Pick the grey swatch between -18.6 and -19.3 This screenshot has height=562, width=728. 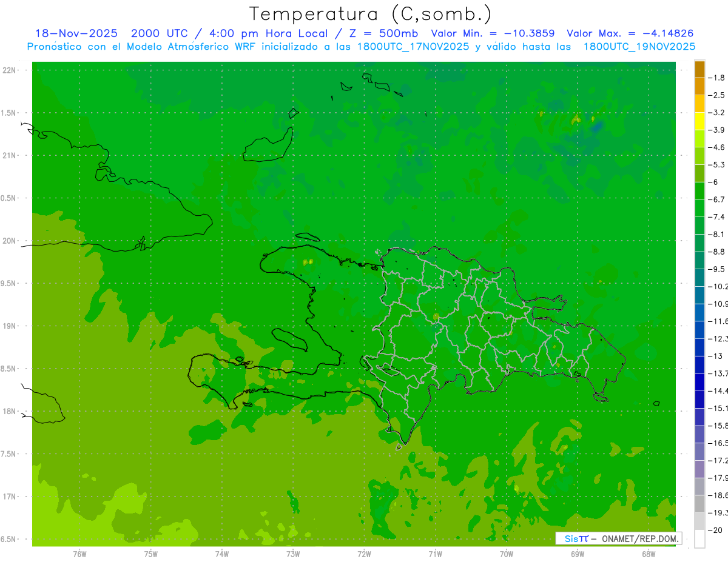pos(699,504)
